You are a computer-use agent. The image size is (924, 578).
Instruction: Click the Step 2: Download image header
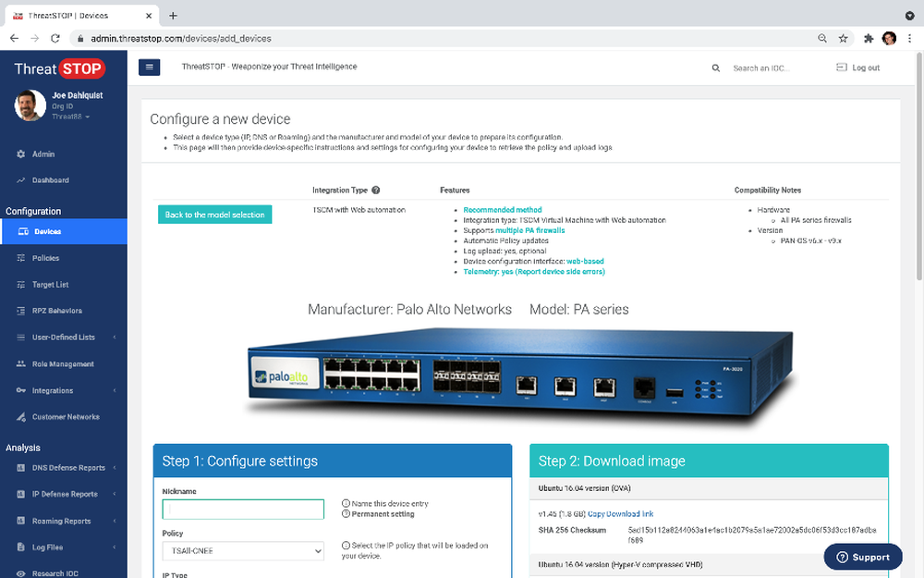click(709, 461)
